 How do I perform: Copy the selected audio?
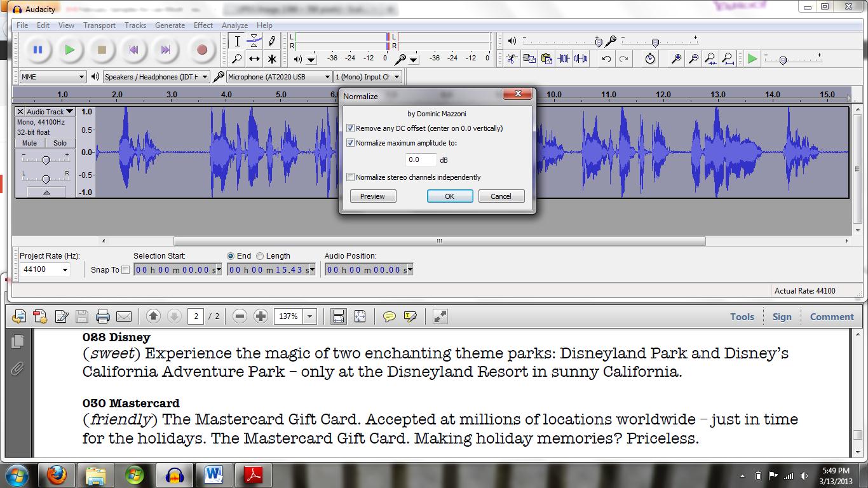point(529,58)
